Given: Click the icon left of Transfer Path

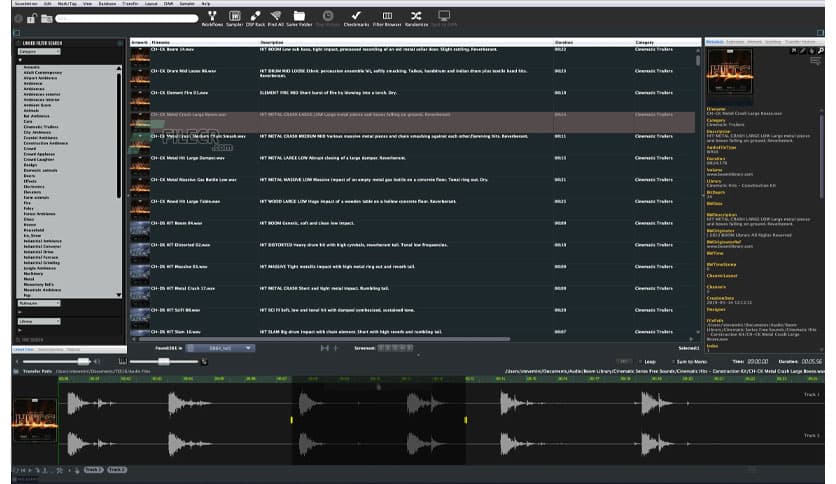Looking at the screenshot, I should (x=16, y=371).
